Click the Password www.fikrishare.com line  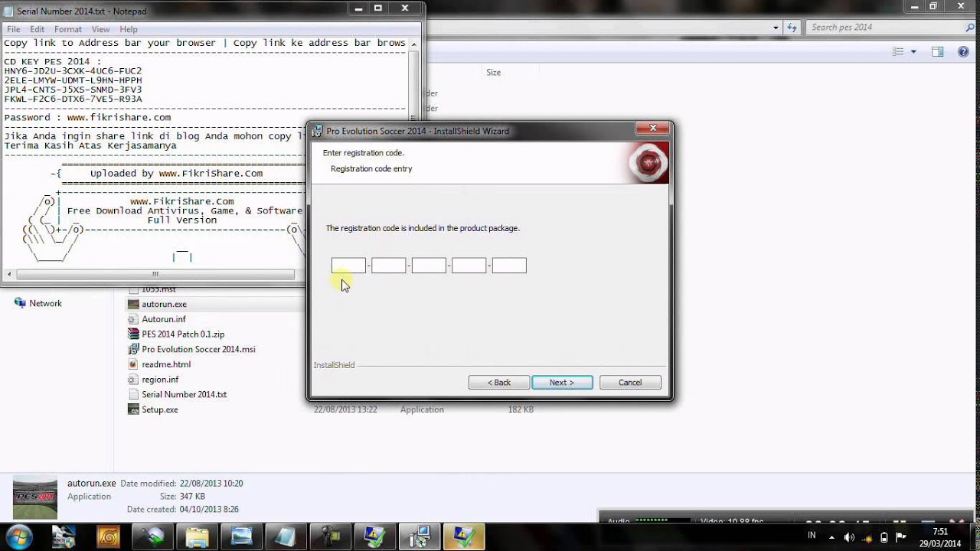[87, 118]
